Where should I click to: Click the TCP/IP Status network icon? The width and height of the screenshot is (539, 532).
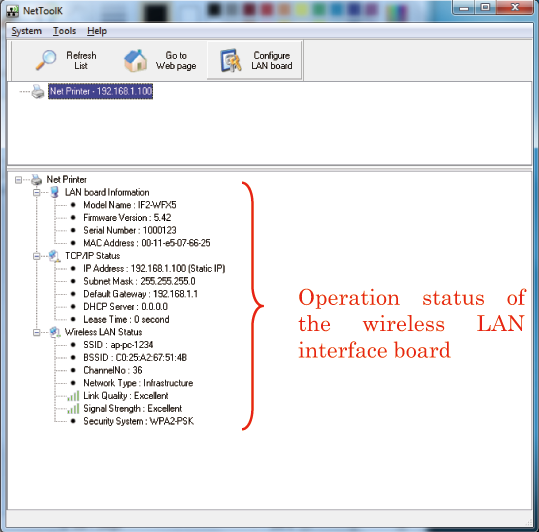pyautogui.click(x=54, y=256)
